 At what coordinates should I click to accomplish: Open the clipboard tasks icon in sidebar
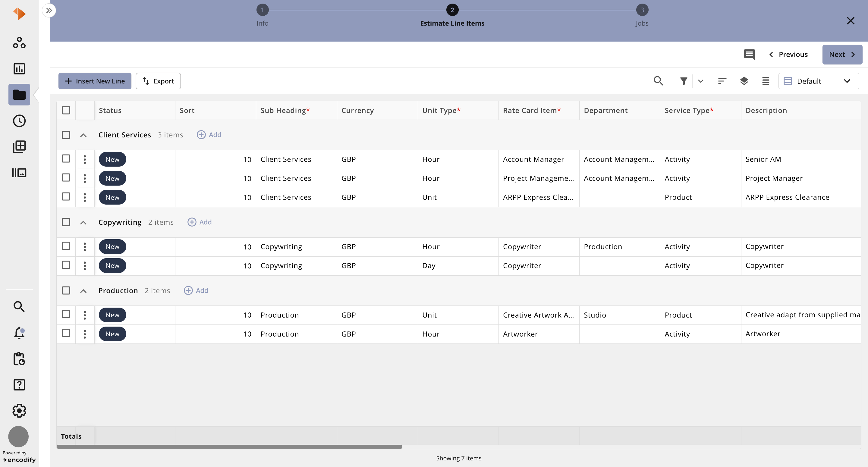coord(19,359)
